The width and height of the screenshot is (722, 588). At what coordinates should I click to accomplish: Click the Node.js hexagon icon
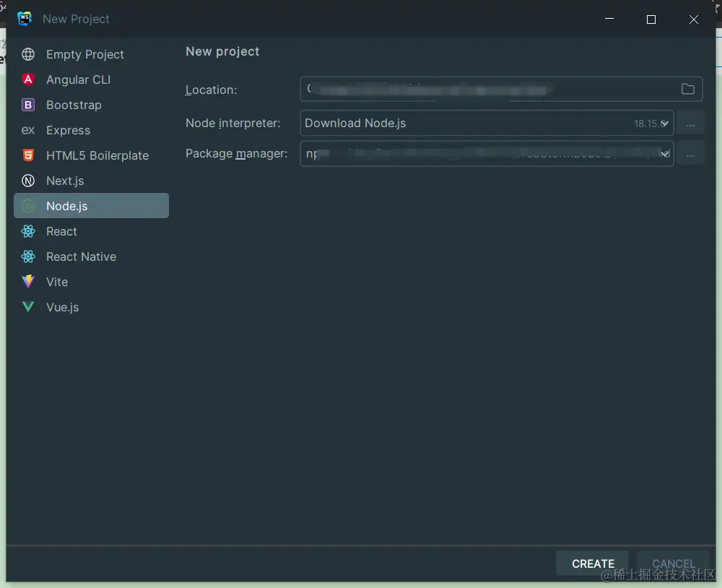pos(28,206)
